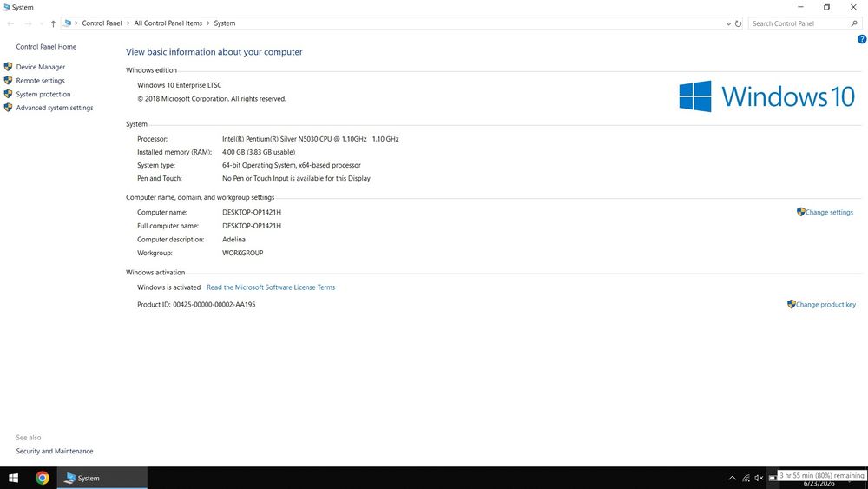Open Security and Maintenance link
The image size is (868, 489).
click(x=54, y=452)
